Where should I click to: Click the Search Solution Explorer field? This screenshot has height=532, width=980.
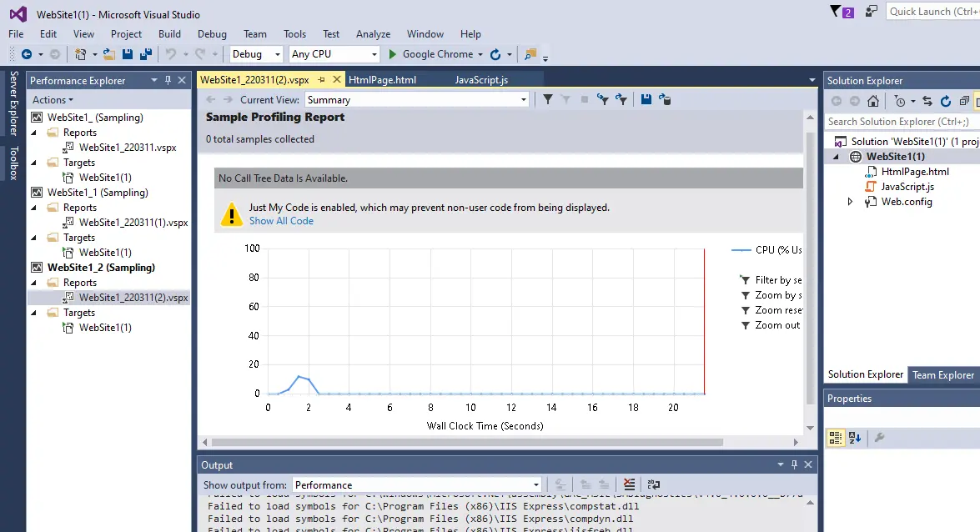[902, 122]
